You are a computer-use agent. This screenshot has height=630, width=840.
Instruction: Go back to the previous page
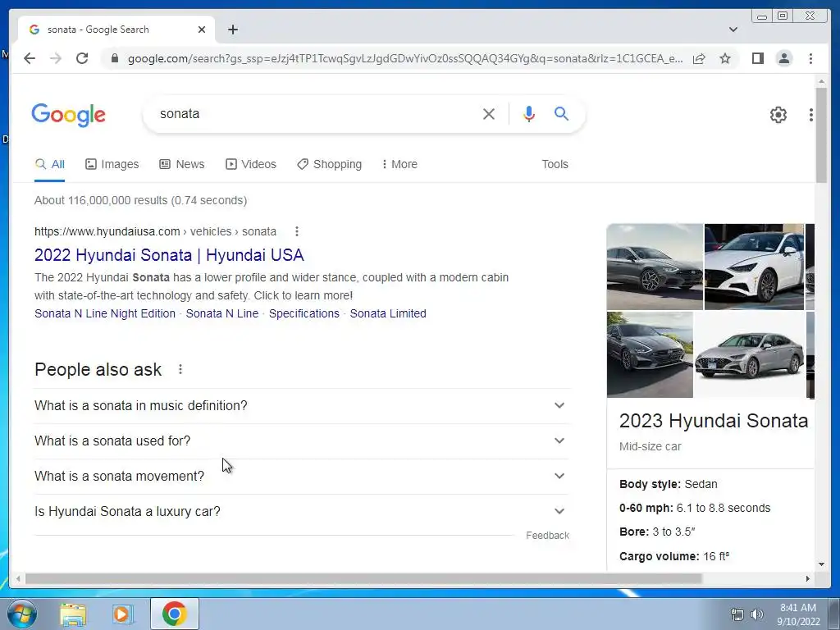[x=30, y=58]
